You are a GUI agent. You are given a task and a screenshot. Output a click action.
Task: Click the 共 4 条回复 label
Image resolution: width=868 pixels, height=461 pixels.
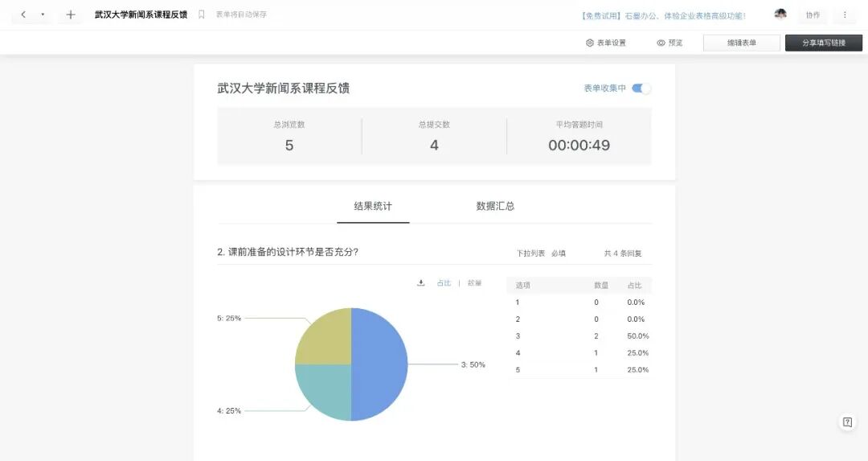[623, 253]
